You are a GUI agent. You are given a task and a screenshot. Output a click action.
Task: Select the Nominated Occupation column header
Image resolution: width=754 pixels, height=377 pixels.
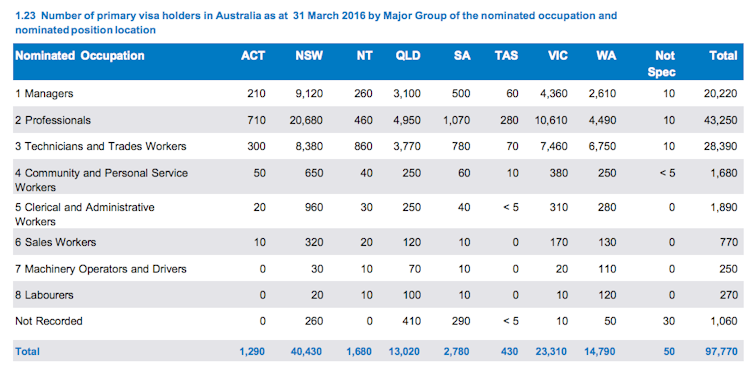(80, 56)
